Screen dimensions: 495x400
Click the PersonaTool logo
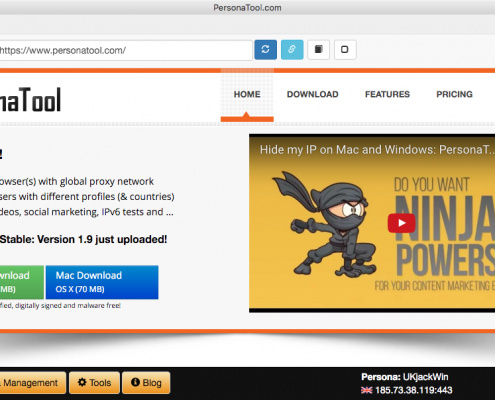point(30,99)
